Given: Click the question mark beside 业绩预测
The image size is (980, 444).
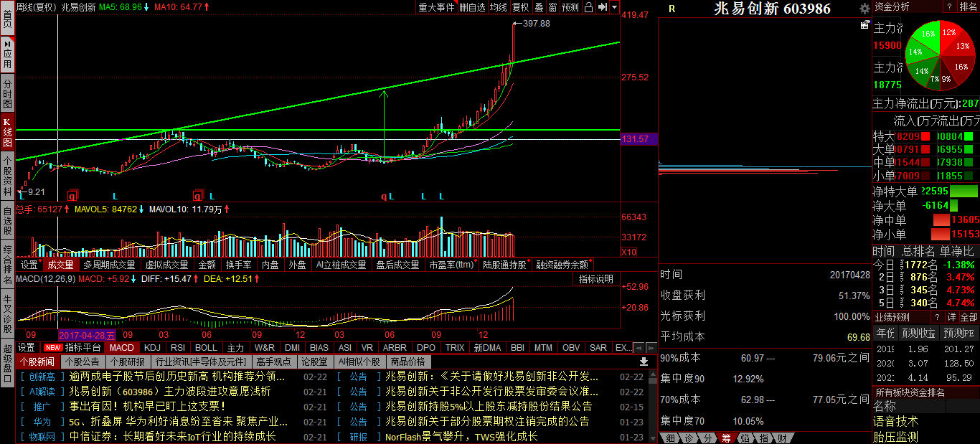Looking at the screenshot, I should click(x=936, y=317).
